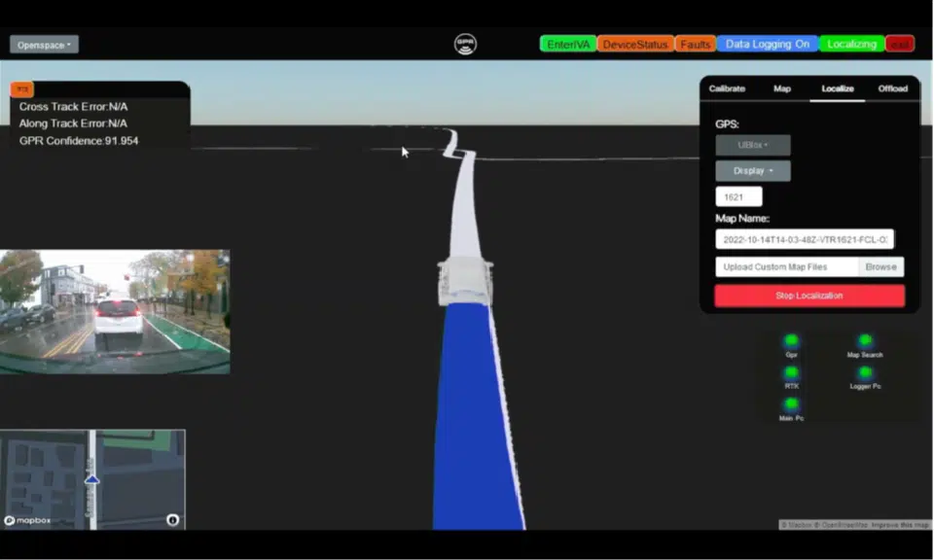Click the Main Pc status light
Screen dimensions: 934x560
[x=791, y=403]
